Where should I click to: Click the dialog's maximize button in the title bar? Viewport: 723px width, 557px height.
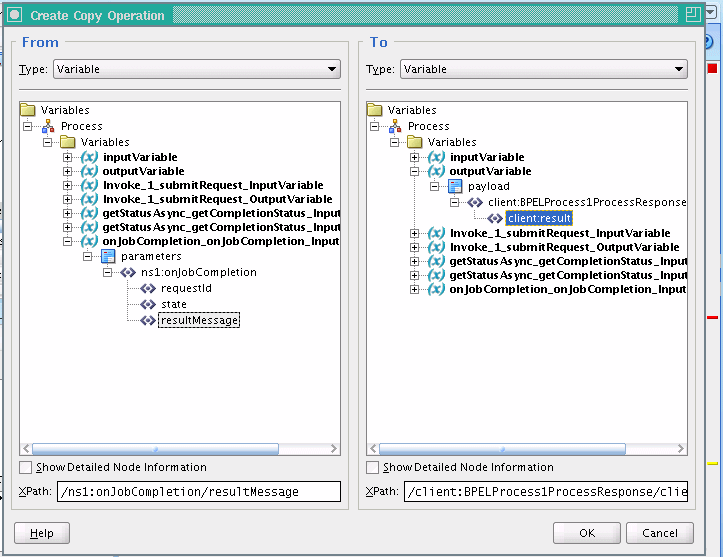[693, 15]
